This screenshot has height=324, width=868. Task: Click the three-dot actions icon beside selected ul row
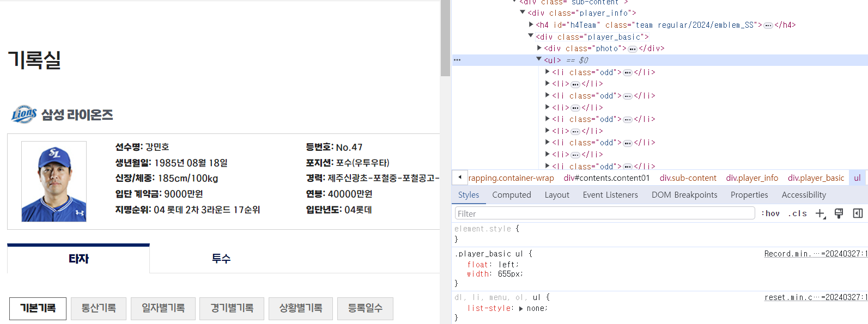click(457, 60)
